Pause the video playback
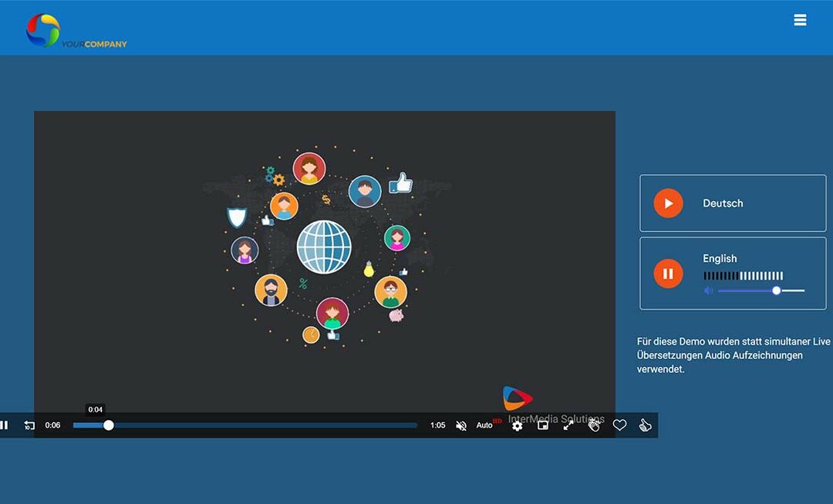The image size is (833, 504). tap(5, 425)
